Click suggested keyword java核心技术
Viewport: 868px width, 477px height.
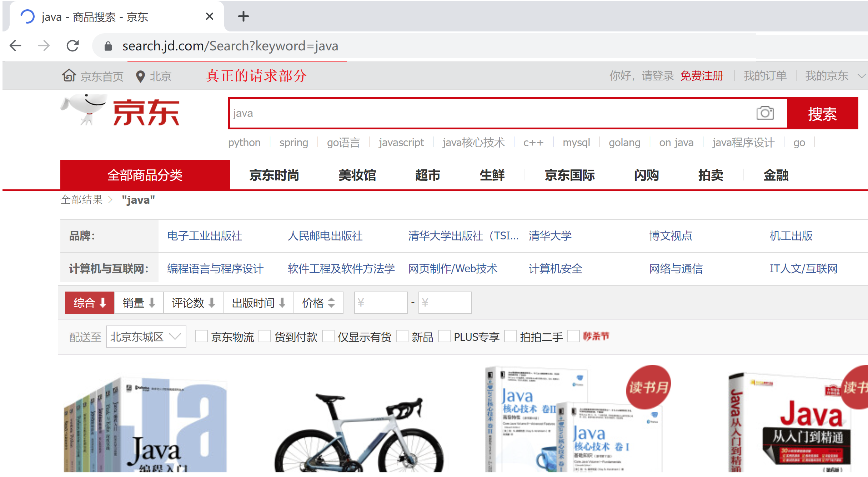click(473, 143)
